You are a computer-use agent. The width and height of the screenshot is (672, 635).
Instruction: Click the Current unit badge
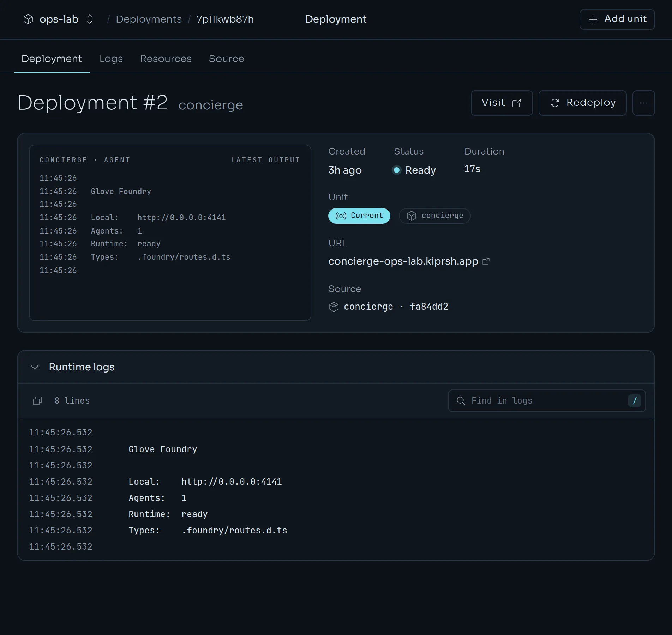coord(359,216)
